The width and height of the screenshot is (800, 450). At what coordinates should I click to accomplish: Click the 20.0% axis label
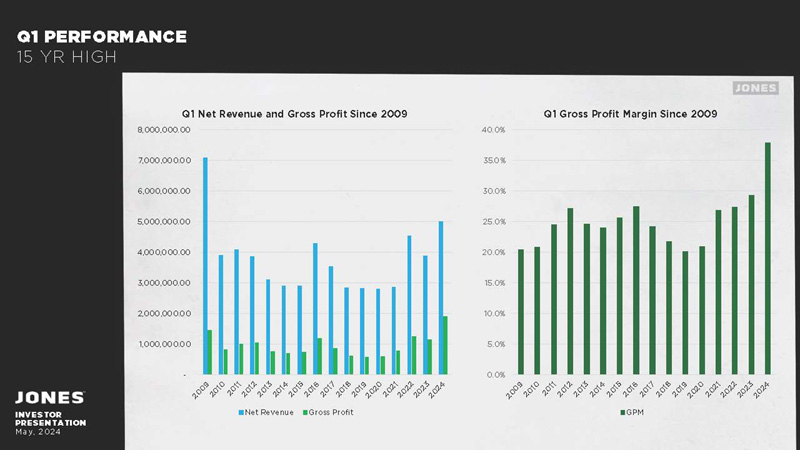493,253
